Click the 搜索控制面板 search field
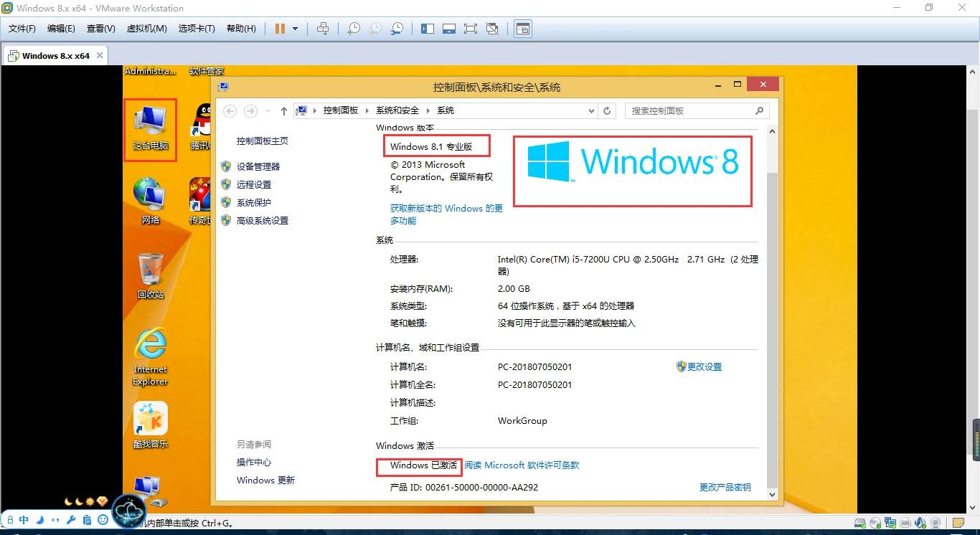The height and width of the screenshot is (535, 980). point(690,111)
